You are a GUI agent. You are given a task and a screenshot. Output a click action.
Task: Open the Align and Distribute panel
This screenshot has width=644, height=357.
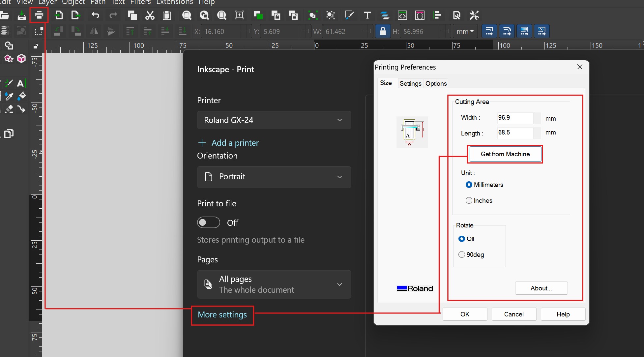click(438, 15)
